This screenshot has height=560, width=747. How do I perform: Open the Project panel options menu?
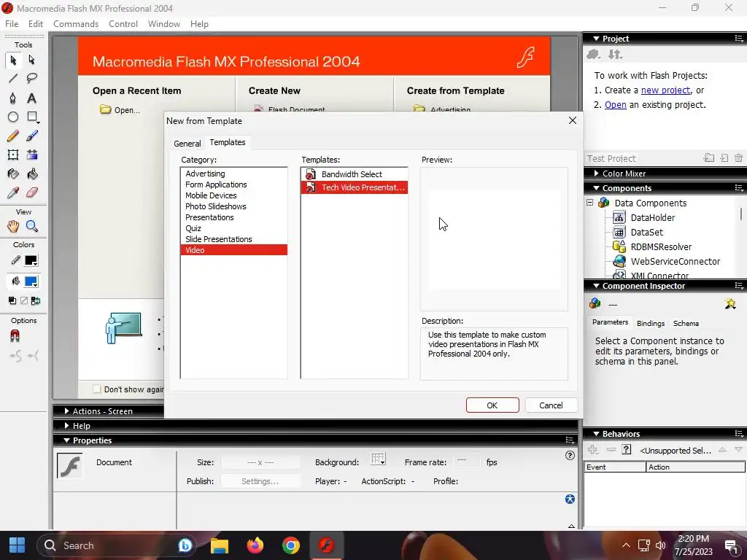pyautogui.click(x=739, y=39)
